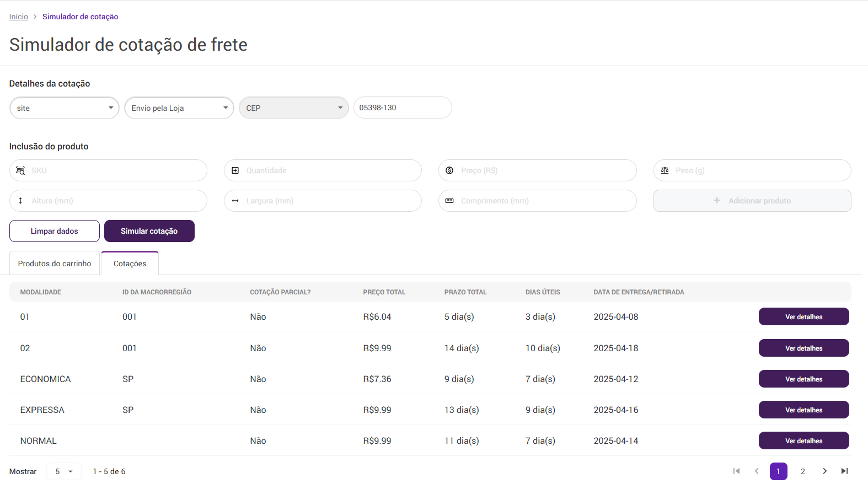The width and height of the screenshot is (868, 489).
Task: Expand the 'Envio pela Loja' dropdown
Action: pos(179,108)
